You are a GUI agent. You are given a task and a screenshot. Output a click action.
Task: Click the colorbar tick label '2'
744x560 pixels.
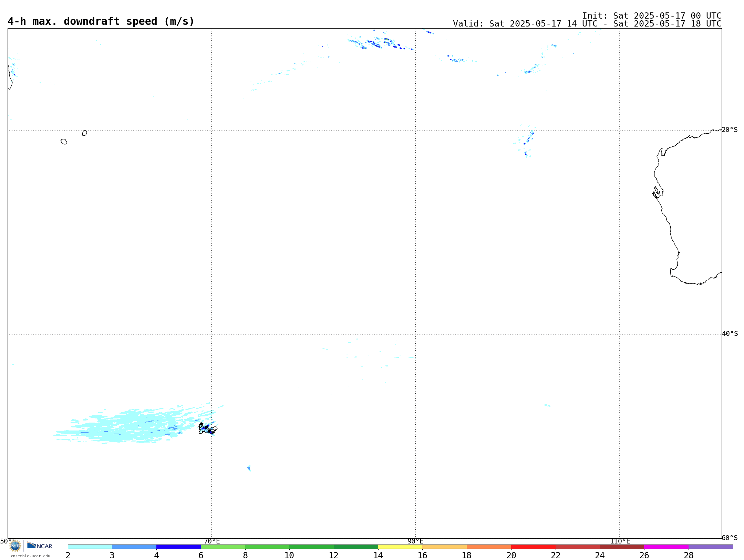pyautogui.click(x=68, y=556)
